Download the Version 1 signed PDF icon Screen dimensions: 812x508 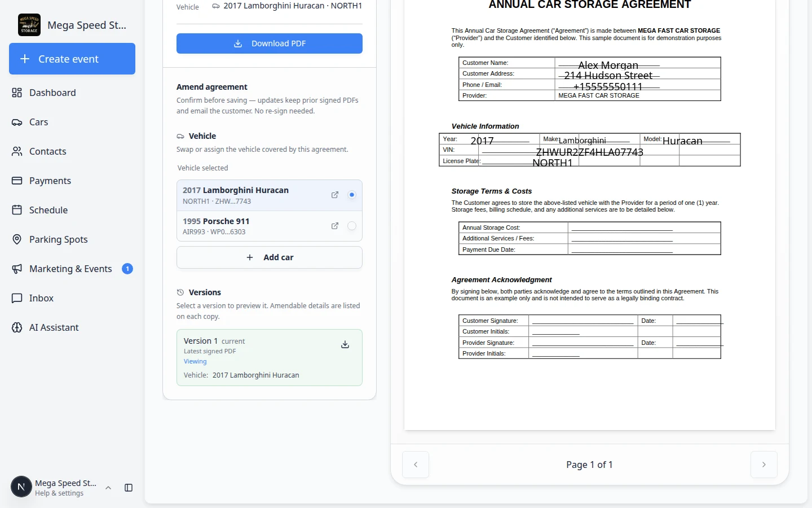[345, 344]
